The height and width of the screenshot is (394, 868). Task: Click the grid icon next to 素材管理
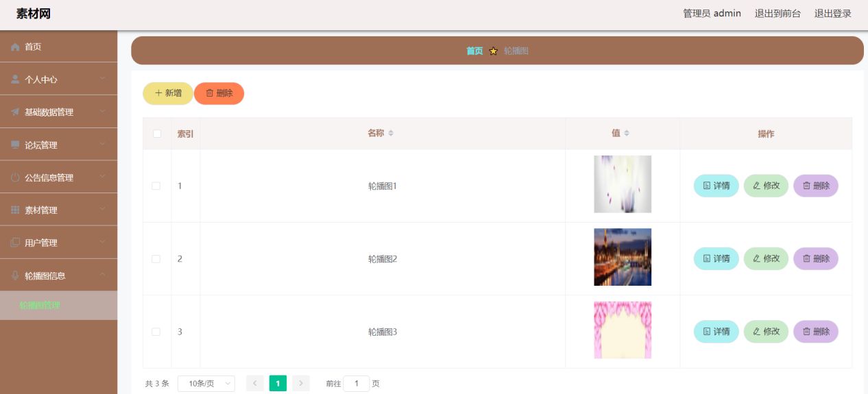click(x=15, y=210)
